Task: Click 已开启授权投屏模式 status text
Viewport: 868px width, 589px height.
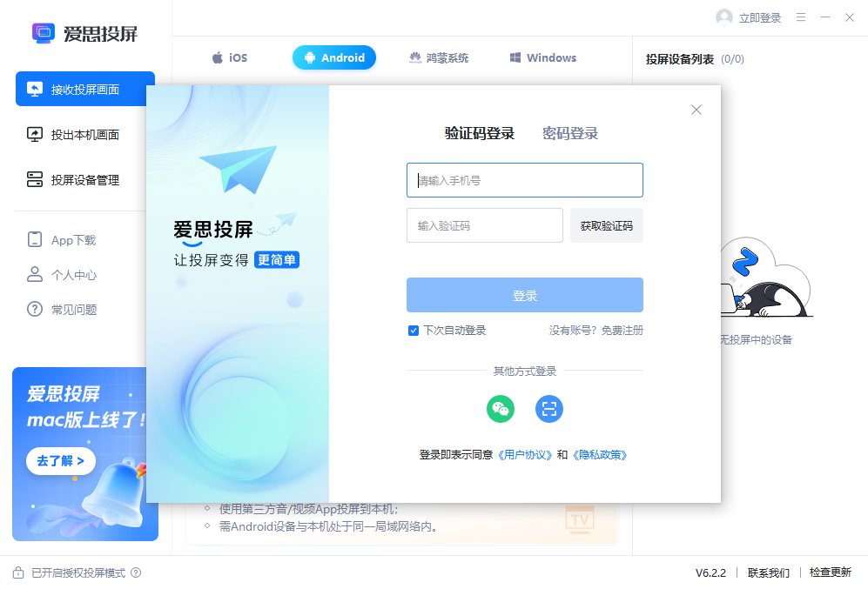Action: click(x=78, y=573)
